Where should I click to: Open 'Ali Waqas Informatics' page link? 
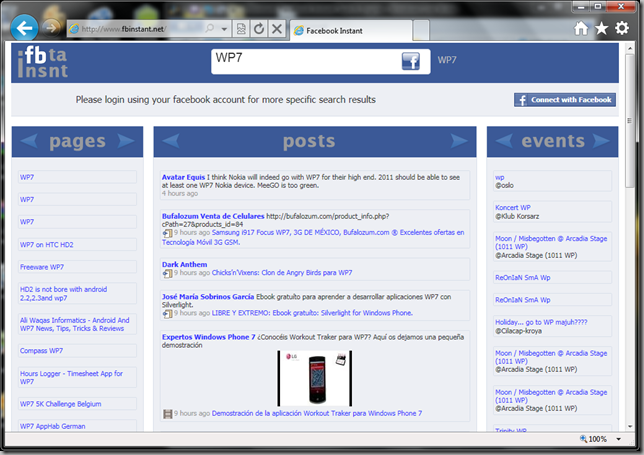pos(74,324)
